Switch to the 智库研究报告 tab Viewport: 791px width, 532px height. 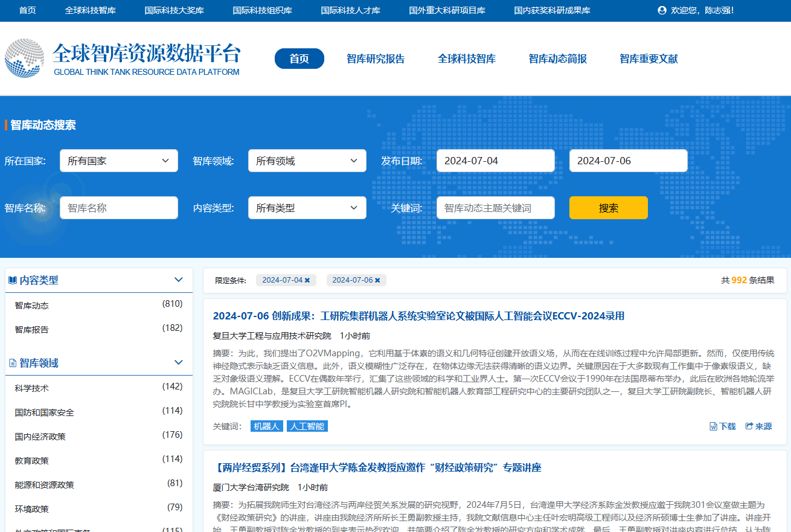(x=376, y=59)
